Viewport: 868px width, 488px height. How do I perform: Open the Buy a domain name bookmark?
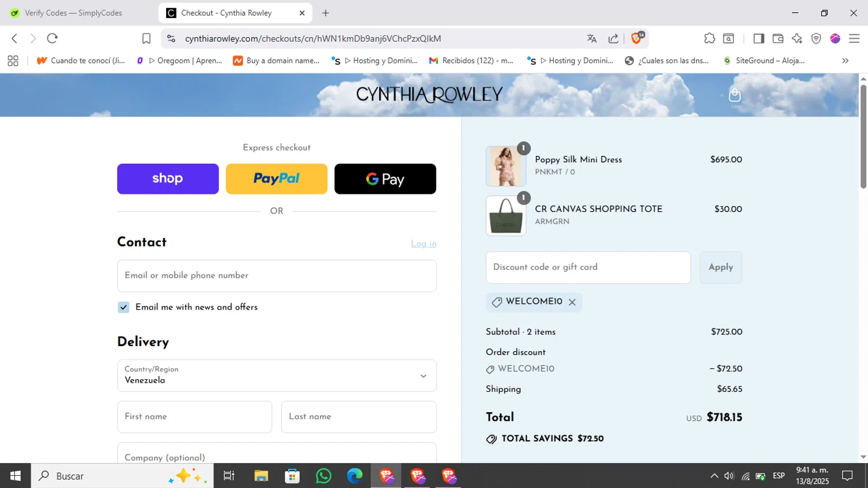click(276, 60)
